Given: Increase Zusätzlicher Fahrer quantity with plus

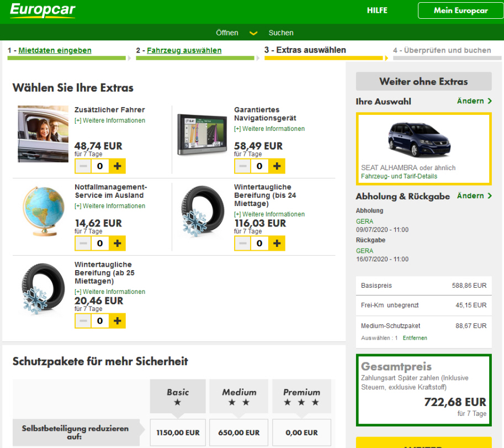Looking at the screenshot, I should pyautogui.click(x=117, y=166).
